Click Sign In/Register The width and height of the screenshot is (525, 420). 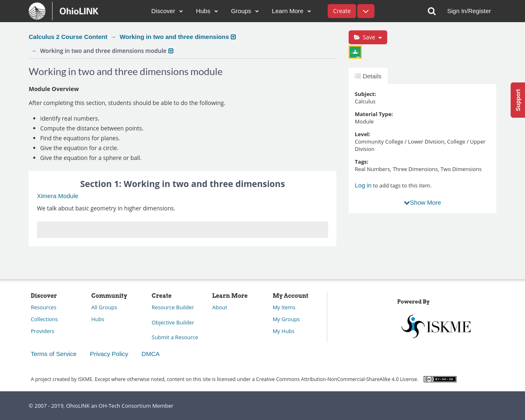469,11
